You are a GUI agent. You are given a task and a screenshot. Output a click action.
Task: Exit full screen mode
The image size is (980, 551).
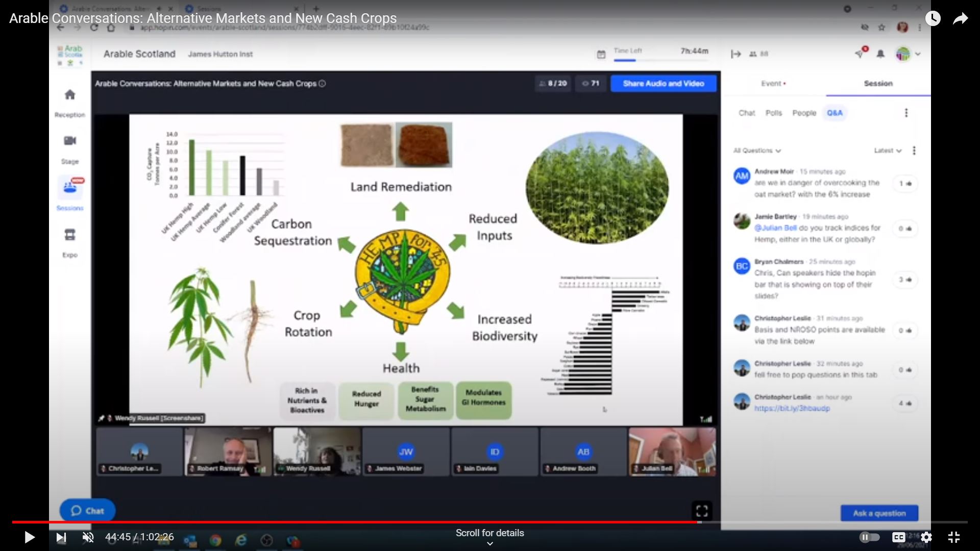coord(954,537)
